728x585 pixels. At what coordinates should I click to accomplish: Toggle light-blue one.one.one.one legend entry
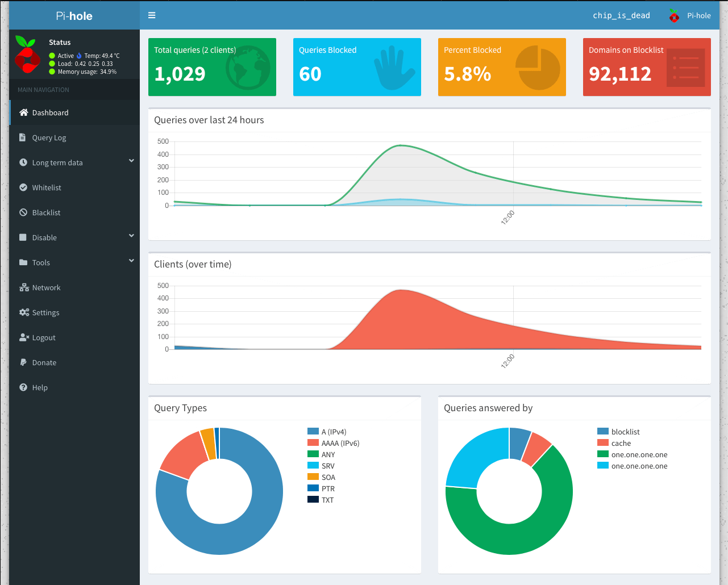(x=633, y=466)
